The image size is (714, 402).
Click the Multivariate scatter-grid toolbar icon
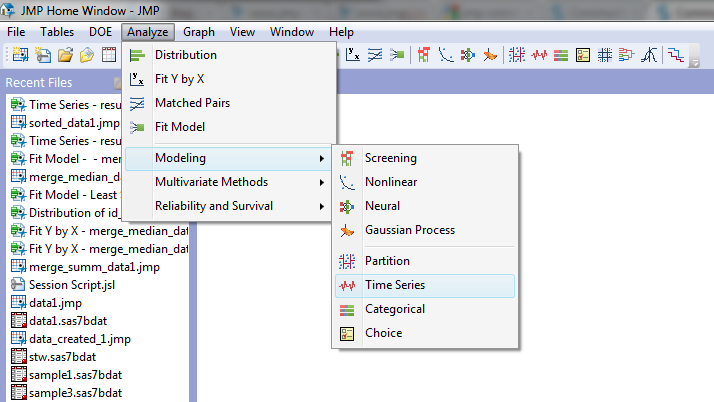pyautogui.click(x=605, y=55)
